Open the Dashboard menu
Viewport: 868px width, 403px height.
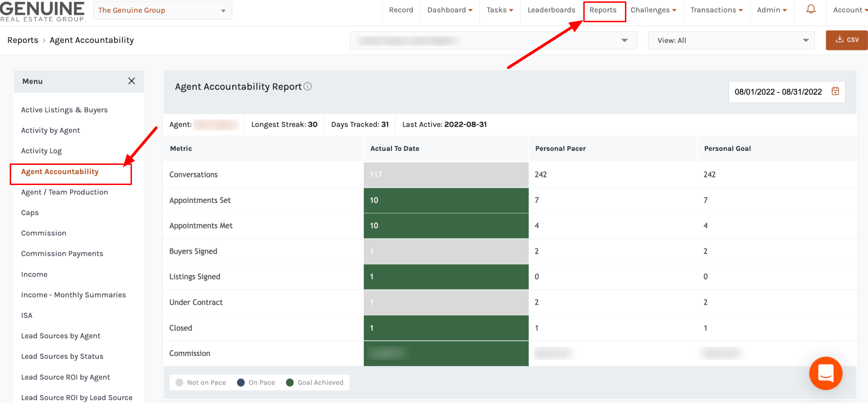click(x=450, y=10)
